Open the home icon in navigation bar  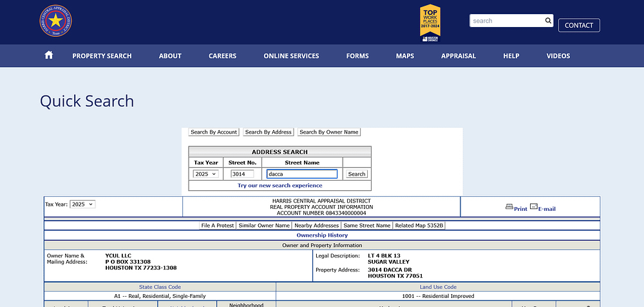click(x=49, y=55)
